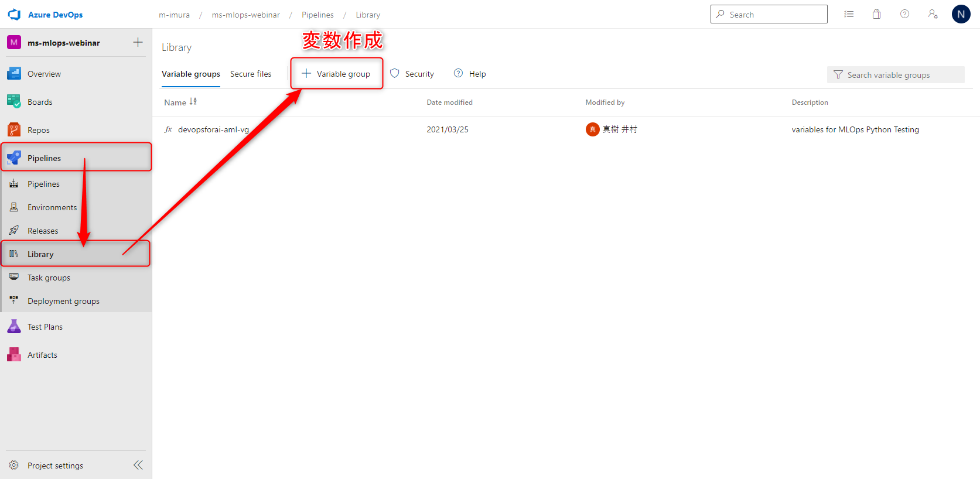
Task: Click the Azure DevOps logo icon
Action: coord(14,15)
